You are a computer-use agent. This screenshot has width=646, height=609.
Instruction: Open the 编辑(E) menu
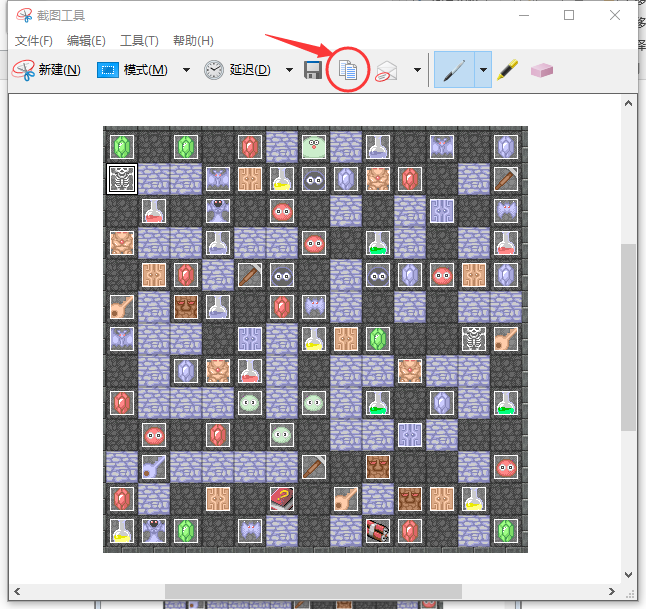pyautogui.click(x=86, y=41)
